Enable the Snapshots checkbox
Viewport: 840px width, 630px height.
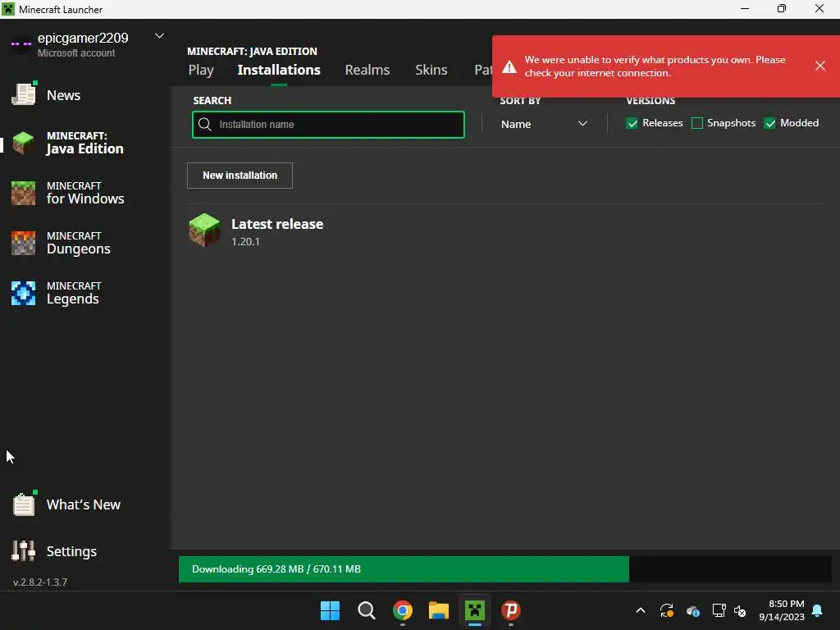[697, 123]
